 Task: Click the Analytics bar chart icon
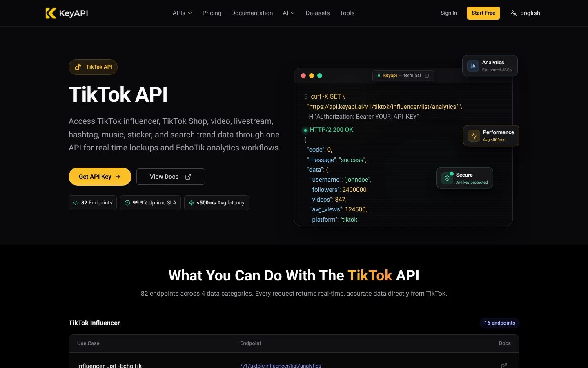[x=473, y=66]
